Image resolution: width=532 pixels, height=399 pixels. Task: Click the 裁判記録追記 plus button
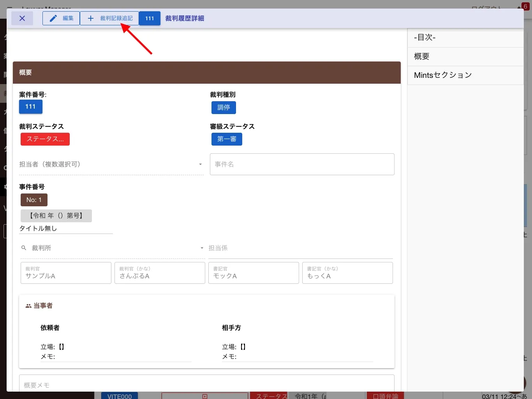tap(109, 18)
